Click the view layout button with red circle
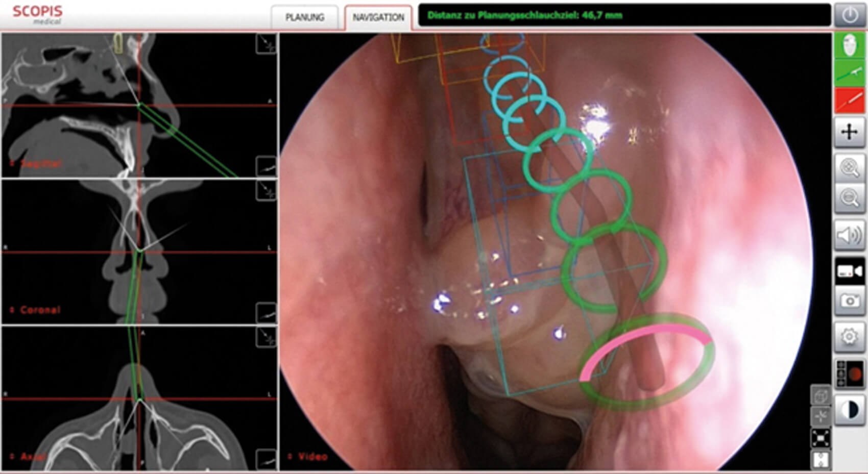Screen dimensions: 868x474 [849, 374]
